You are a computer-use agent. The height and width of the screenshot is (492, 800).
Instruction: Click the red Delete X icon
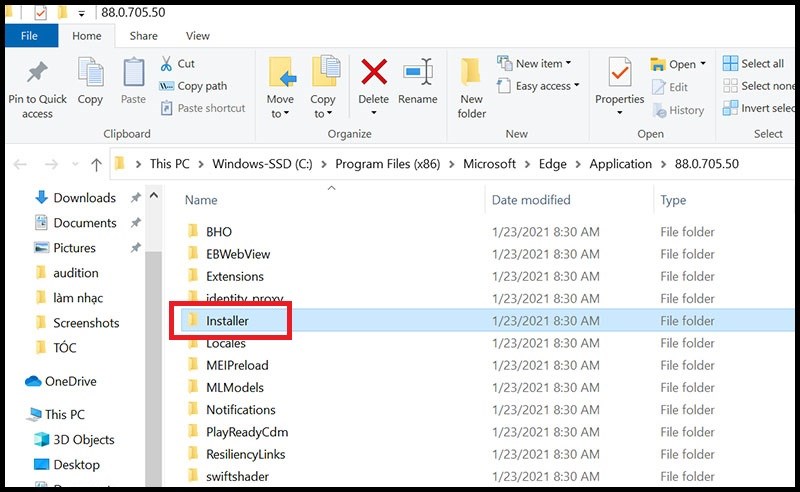(x=374, y=71)
